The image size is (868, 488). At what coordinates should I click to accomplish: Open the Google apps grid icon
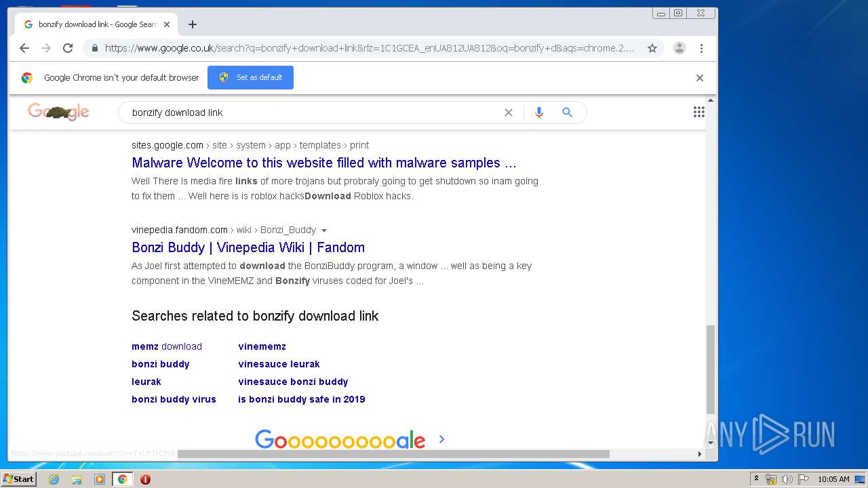click(699, 113)
